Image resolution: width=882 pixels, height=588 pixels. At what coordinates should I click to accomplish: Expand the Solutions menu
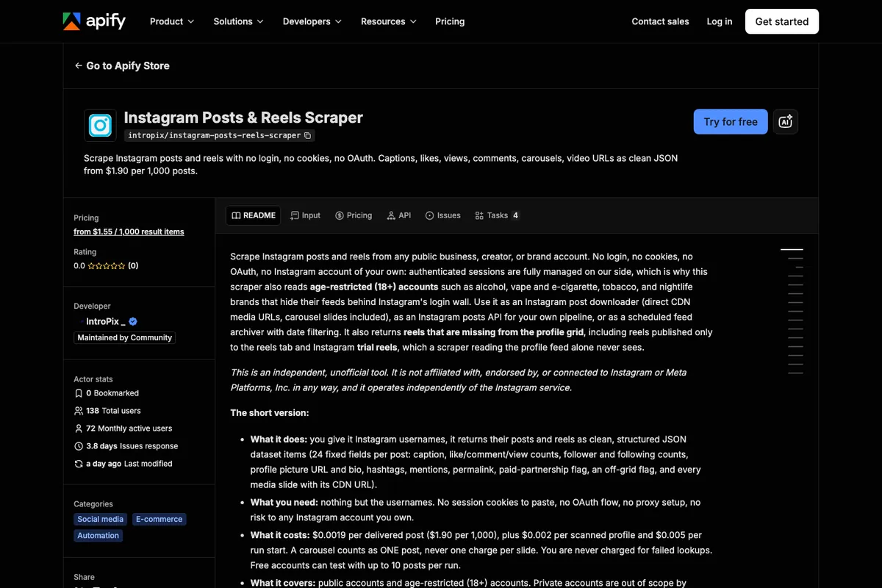(x=238, y=21)
